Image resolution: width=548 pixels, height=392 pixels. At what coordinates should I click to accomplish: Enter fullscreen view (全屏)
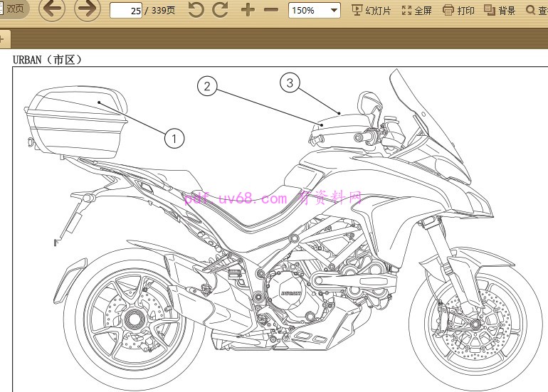click(417, 10)
